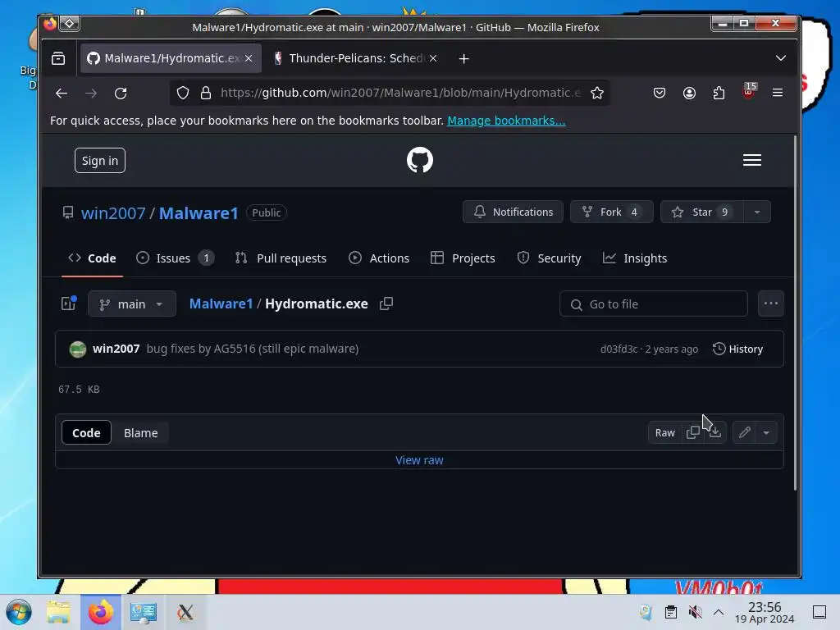Viewport: 840px width, 630px height.
Task: Open uBlock extension icon showing 15
Action: pos(749,92)
